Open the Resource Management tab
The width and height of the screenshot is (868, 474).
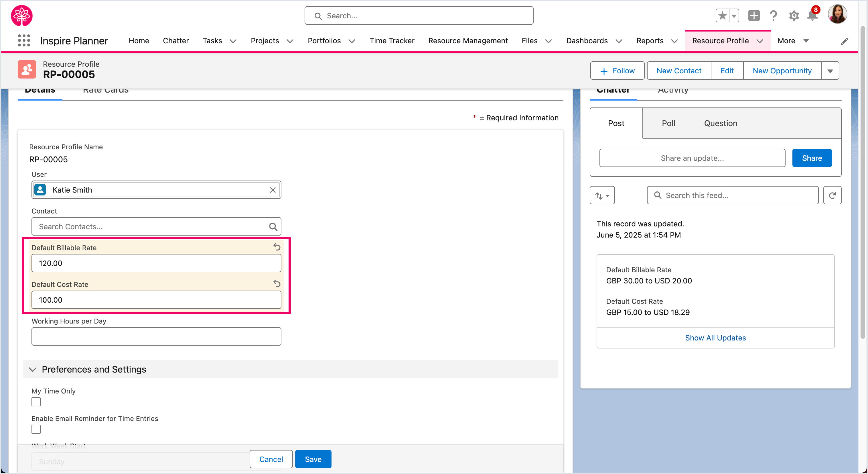pyautogui.click(x=468, y=41)
